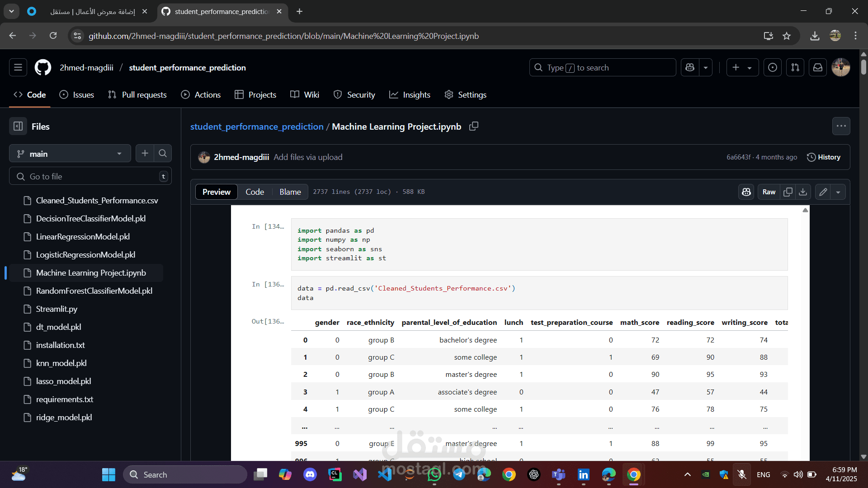Open the header Issues circle icon
This screenshot has height=488, width=868.
pos(773,68)
